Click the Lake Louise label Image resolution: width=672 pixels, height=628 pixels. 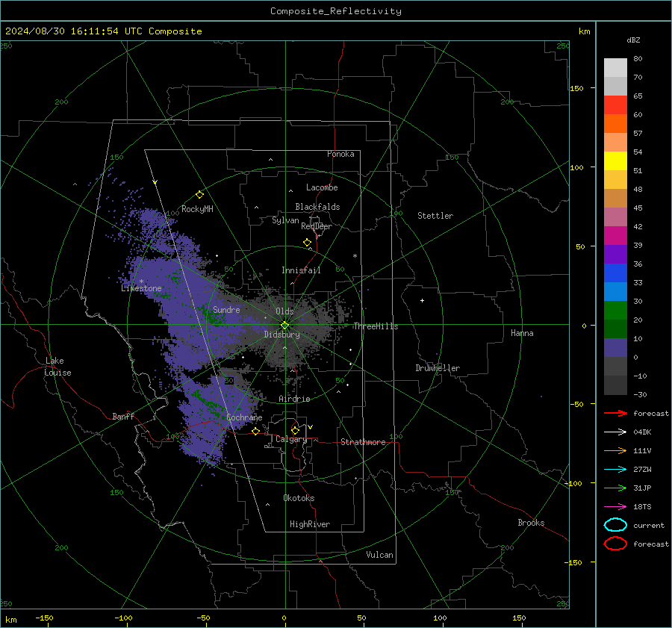pos(57,367)
